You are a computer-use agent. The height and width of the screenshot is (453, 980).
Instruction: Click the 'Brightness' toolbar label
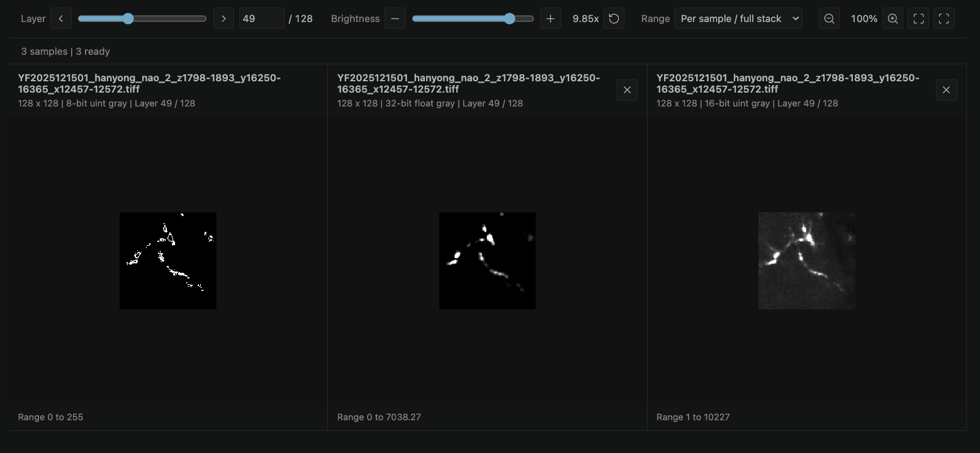(355, 19)
